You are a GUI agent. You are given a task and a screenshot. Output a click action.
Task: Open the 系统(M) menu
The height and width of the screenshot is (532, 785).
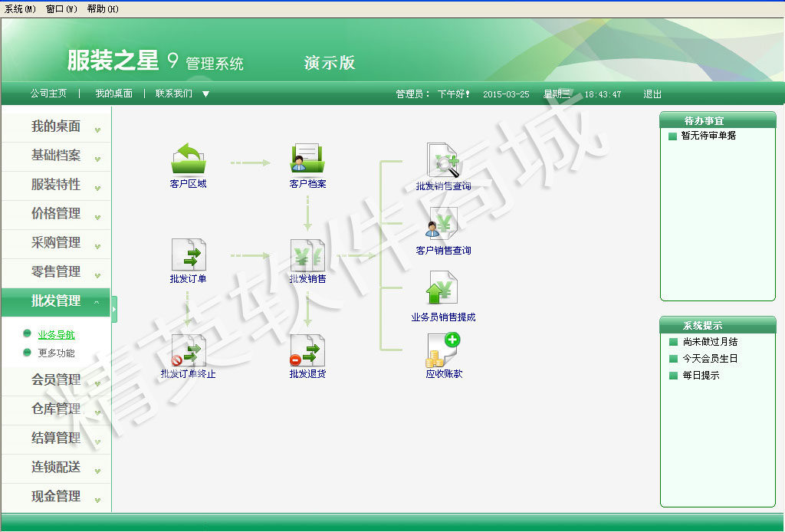(20, 9)
